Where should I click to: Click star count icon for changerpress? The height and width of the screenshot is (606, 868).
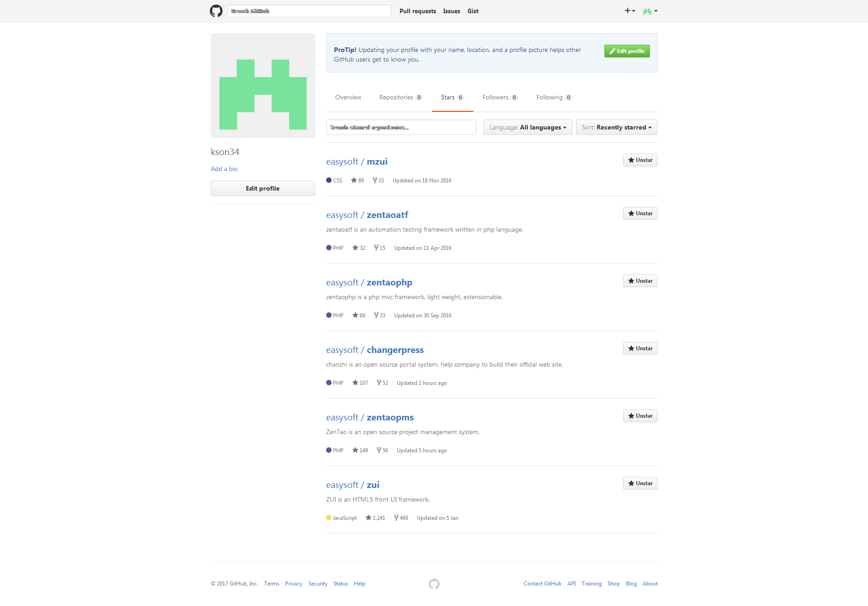[x=355, y=383]
